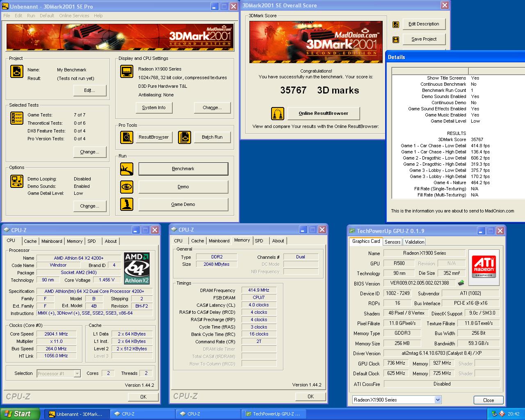Open the Default menu
The width and height of the screenshot is (525, 420).
pos(47,16)
